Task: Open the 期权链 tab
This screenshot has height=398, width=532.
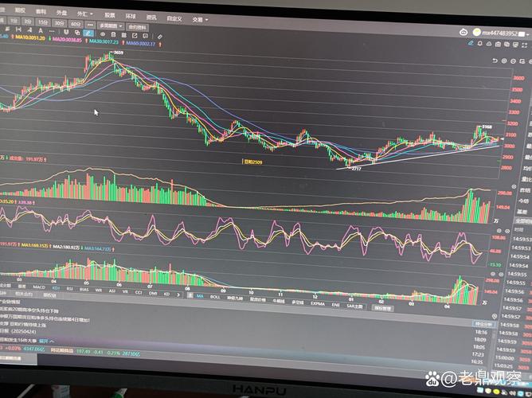Action: click(49, 295)
